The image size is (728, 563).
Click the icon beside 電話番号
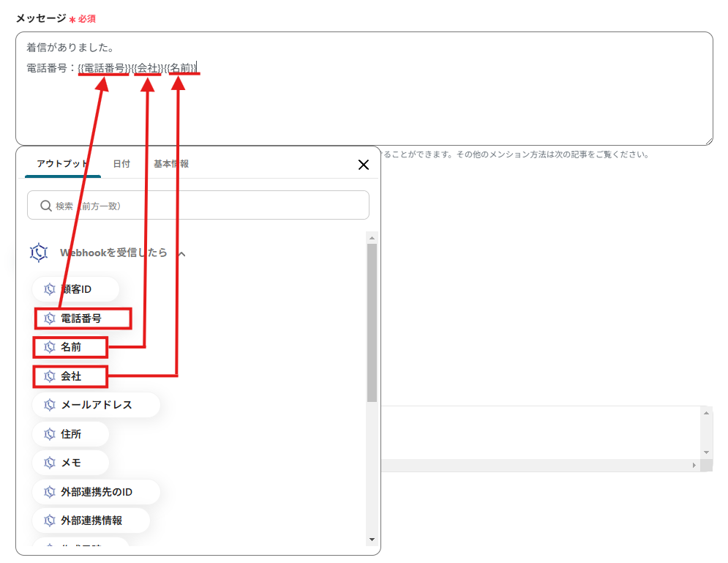(50, 318)
